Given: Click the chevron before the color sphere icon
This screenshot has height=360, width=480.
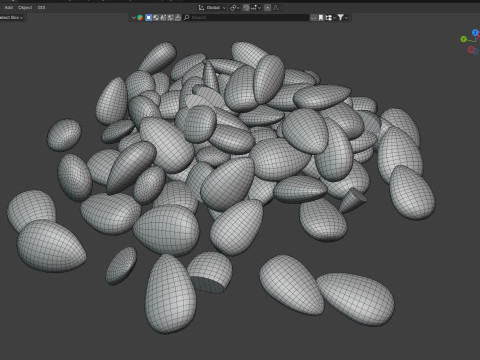Looking at the screenshot, I should point(134,18).
